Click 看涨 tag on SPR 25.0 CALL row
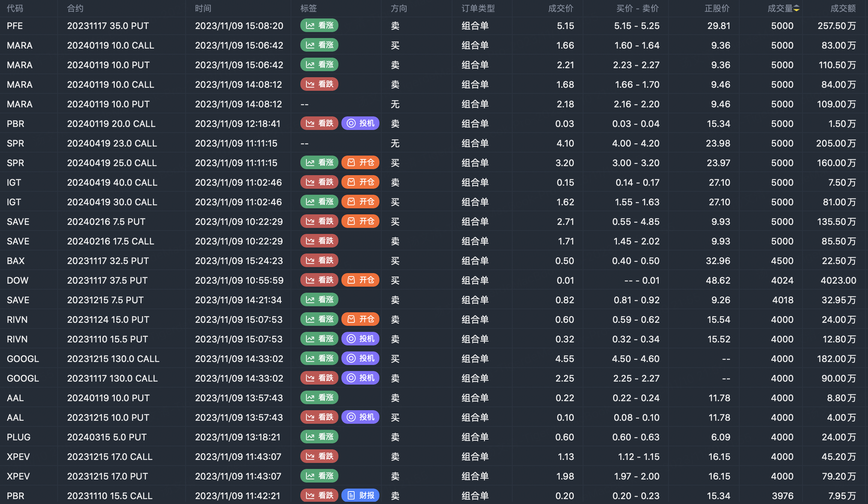 tap(319, 162)
